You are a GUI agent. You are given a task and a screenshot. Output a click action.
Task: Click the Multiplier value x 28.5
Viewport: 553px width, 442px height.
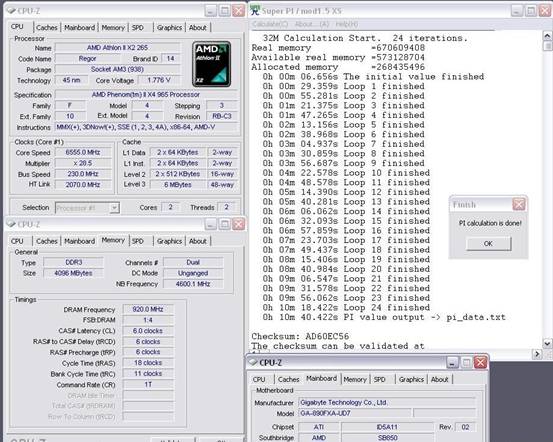83,163
